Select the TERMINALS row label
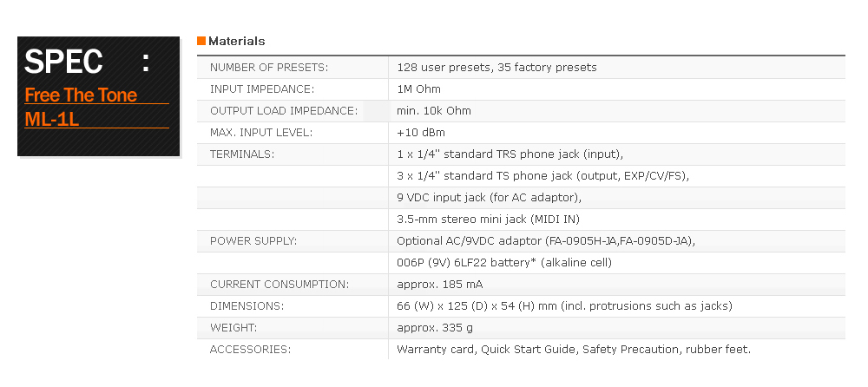The image size is (868, 387). point(242,154)
